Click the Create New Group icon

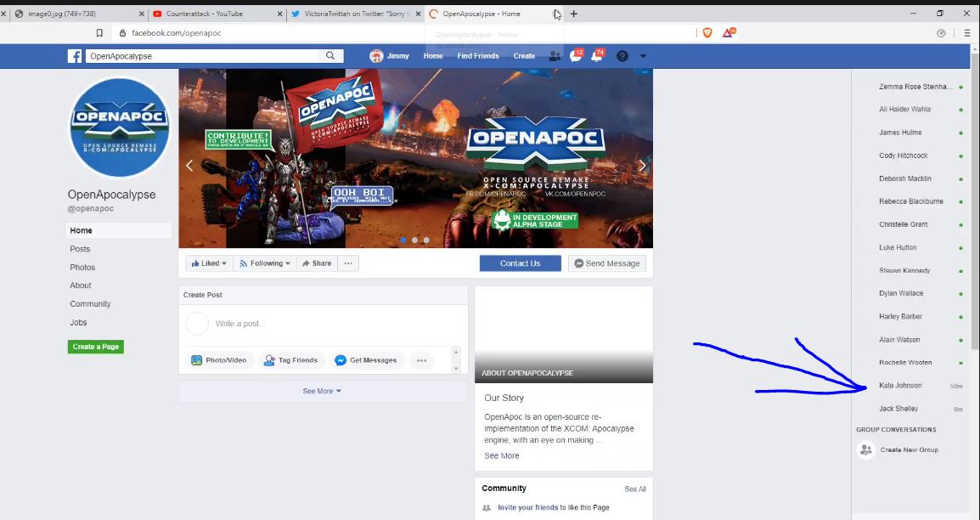click(865, 450)
